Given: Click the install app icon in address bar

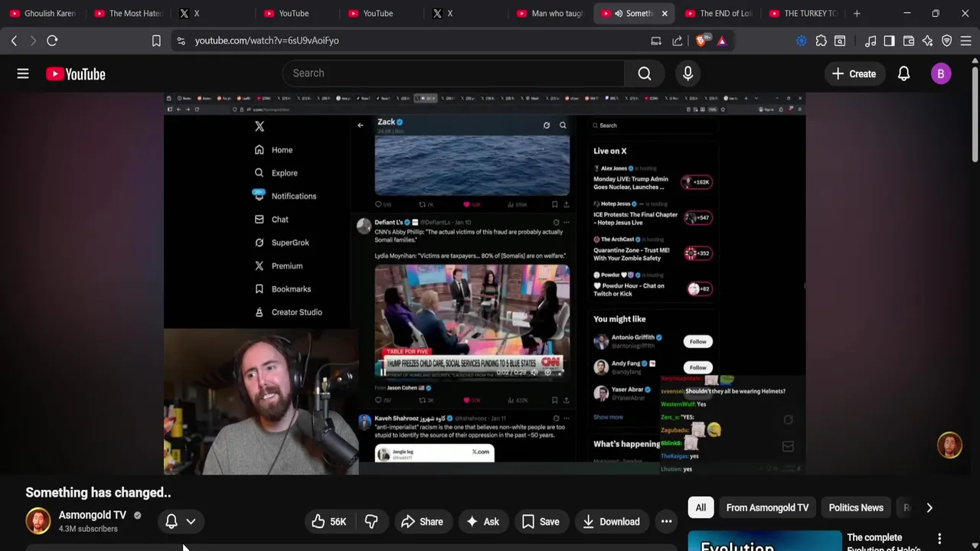Looking at the screenshot, I should (x=656, y=41).
